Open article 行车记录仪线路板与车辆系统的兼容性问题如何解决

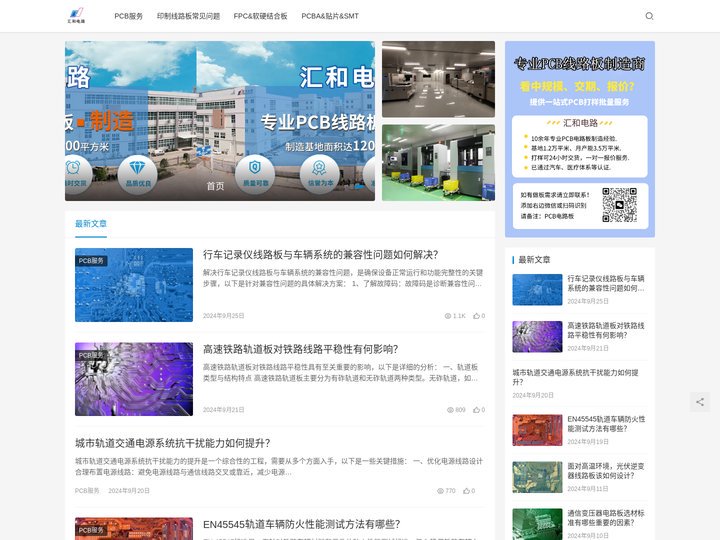point(321,255)
